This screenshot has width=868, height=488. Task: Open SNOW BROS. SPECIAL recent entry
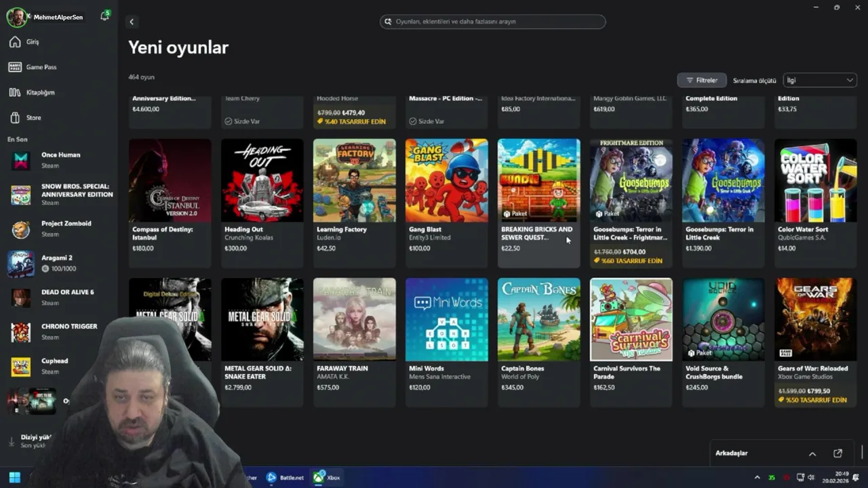point(59,195)
